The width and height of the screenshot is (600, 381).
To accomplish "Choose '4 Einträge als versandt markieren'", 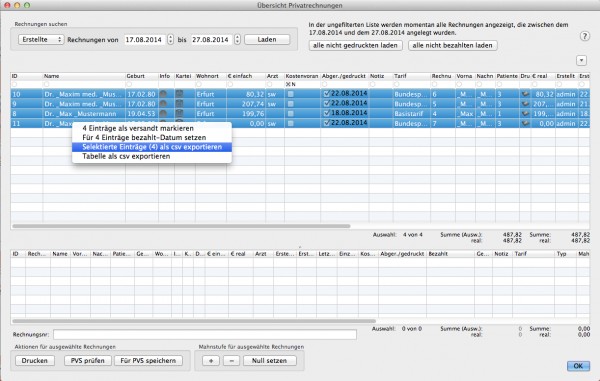I will click(x=152, y=128).
